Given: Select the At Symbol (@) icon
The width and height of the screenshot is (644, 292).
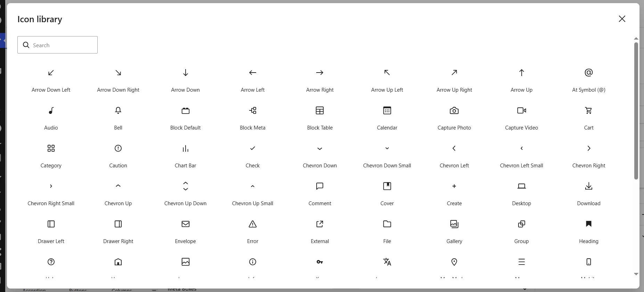Looking at the screenshot, I should point(589,73).
